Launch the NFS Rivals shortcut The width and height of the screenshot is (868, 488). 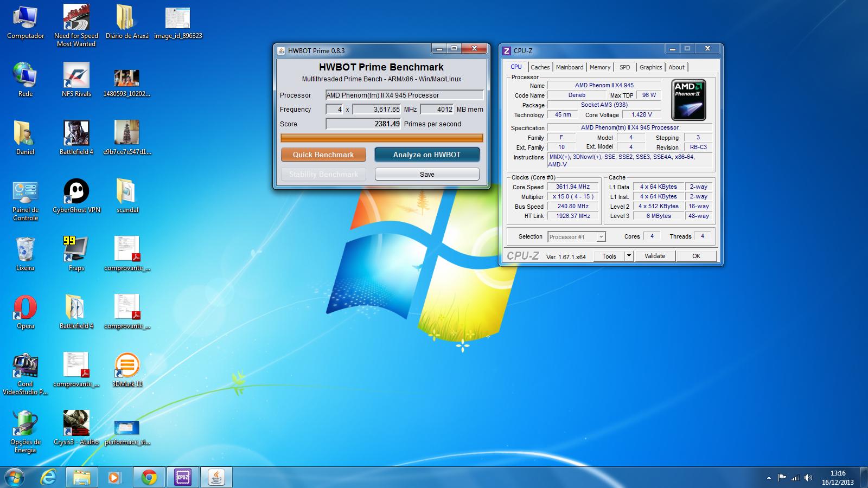(x=76, y=80)
